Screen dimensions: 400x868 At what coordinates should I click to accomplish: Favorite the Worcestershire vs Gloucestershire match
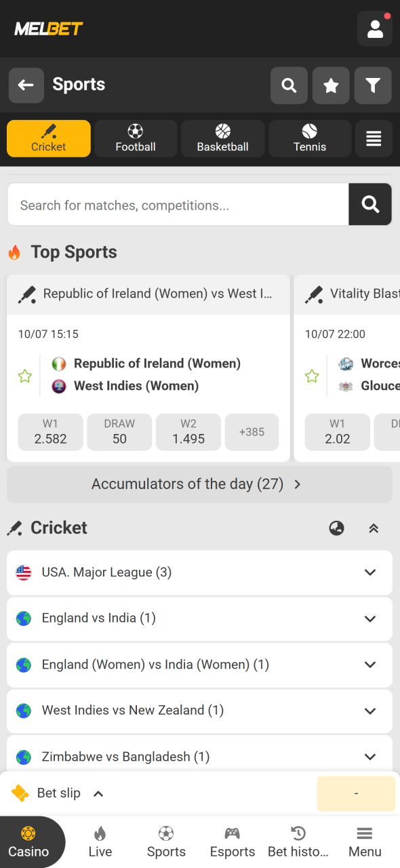pyautogui.click(x=312, y=375)
